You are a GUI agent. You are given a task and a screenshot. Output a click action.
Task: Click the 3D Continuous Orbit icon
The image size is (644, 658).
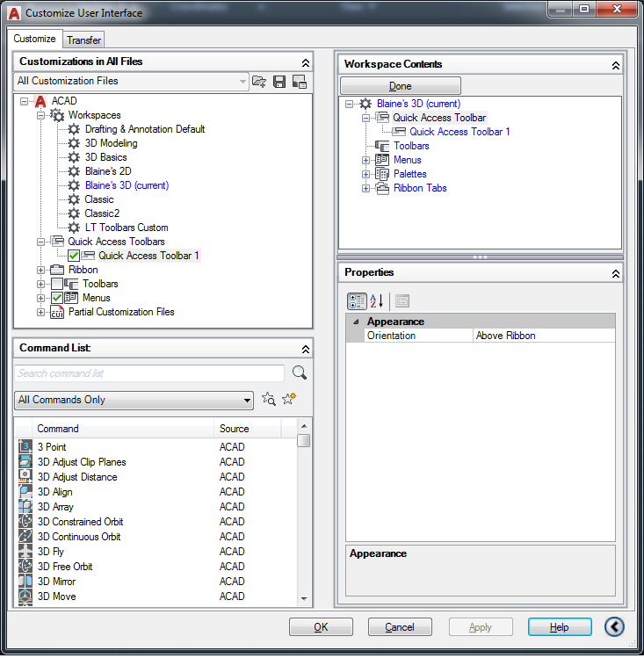(25, 536)
